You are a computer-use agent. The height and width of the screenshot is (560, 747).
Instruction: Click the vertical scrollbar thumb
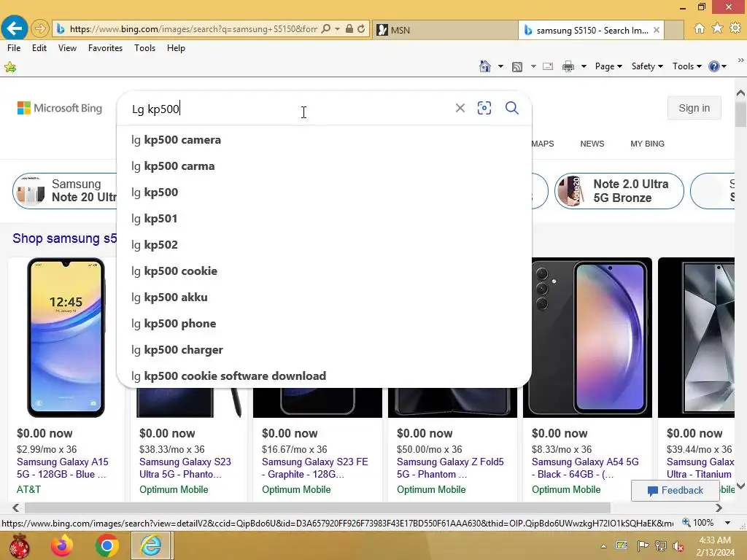pyautogui.click(x=740, y=114)
